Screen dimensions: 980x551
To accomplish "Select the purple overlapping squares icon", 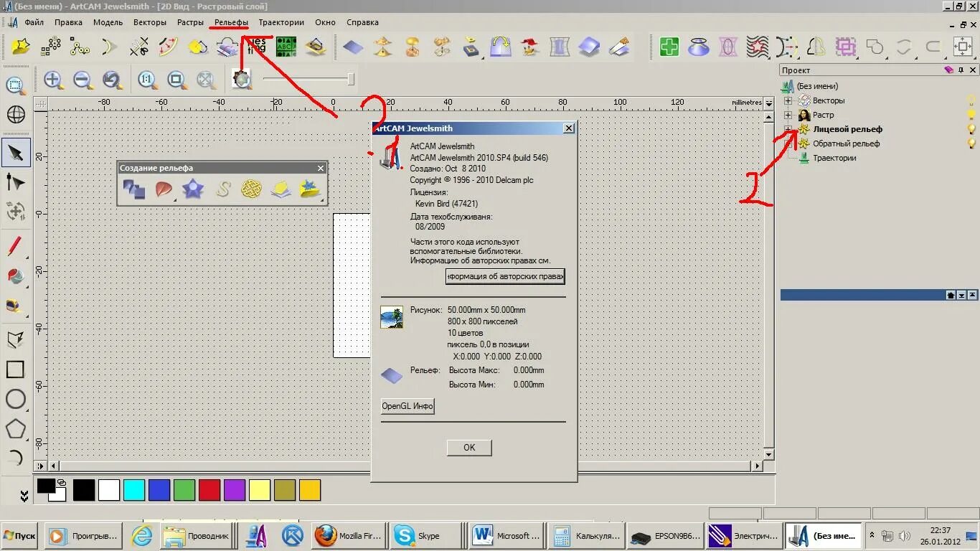I will click(846, 47).
